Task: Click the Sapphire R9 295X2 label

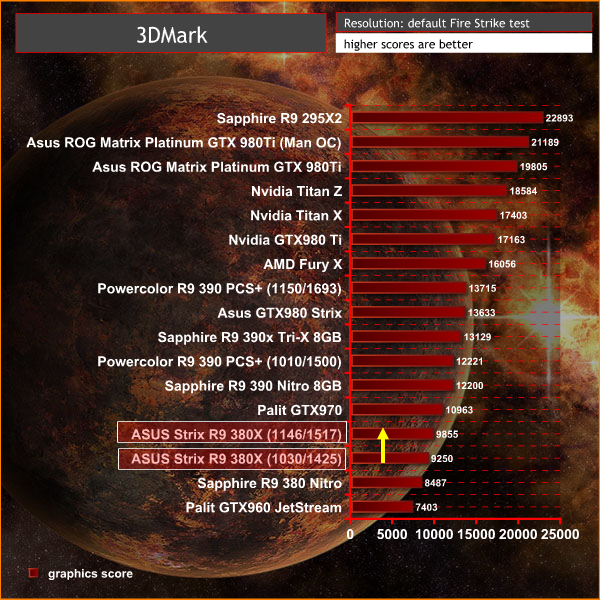Action: coord(279,118)
